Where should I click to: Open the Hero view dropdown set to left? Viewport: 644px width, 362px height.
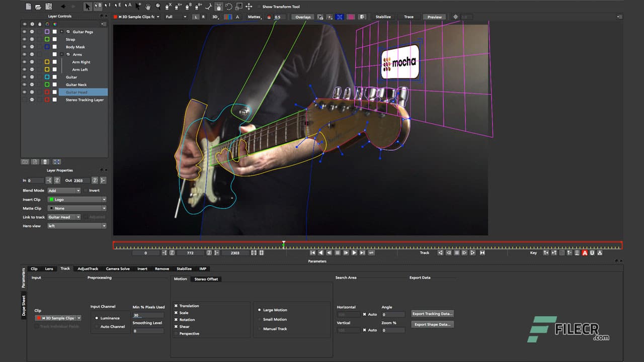click(x=76, y=226)
